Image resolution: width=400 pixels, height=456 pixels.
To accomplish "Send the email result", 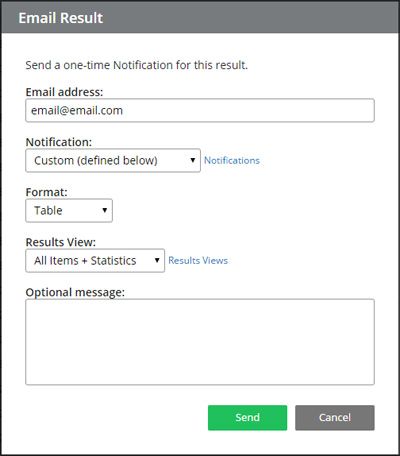I will click(x=247, y=418).
